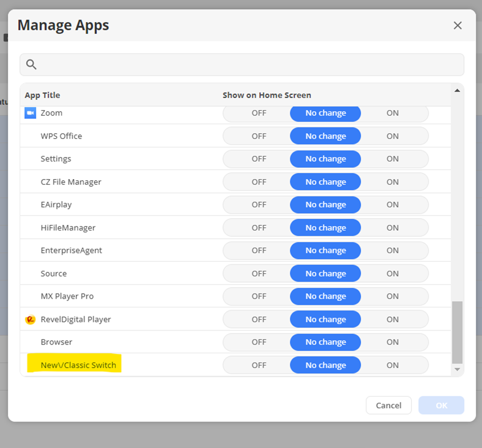482x448 pixels.
Task: Set RevelDigital Player to OFF
Action: coord(259,319)
